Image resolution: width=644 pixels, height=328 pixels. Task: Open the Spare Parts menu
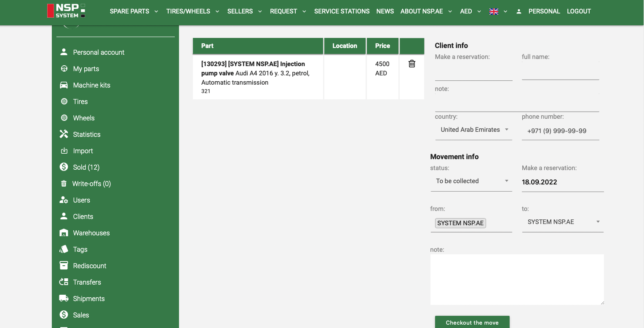pos(134,11)
